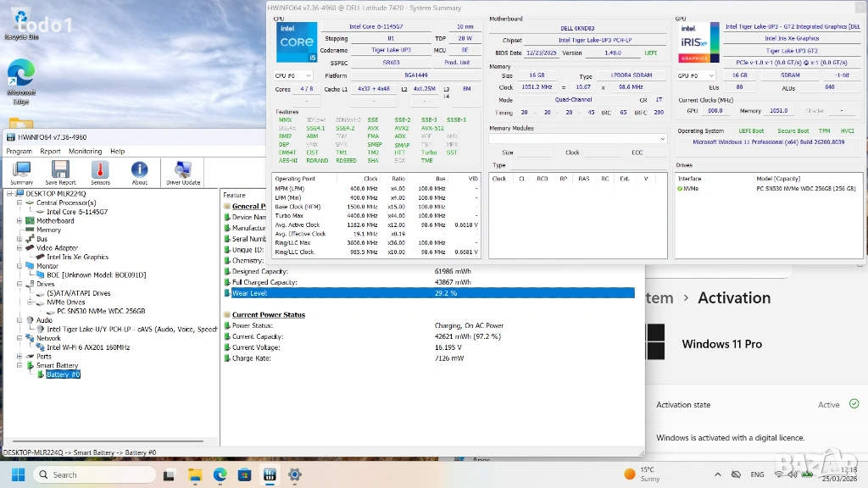
Task: Expand the Memory Modules dropdown
Action: pos(578,138)
